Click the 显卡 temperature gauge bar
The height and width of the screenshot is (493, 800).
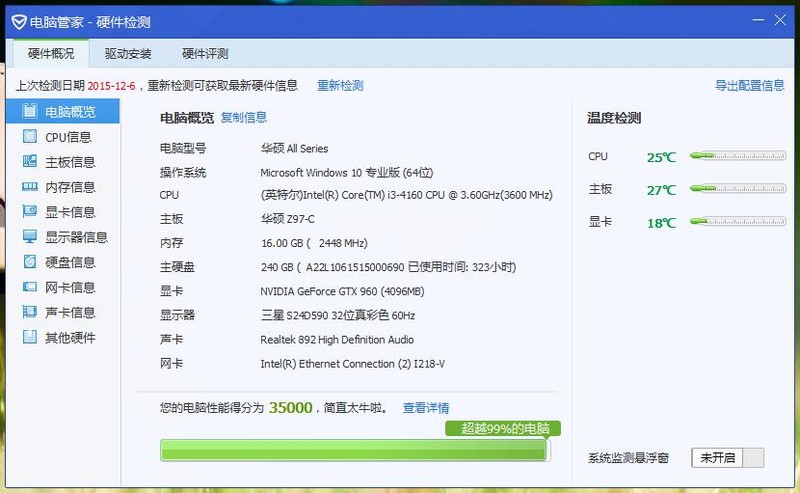tap(738, 221)
